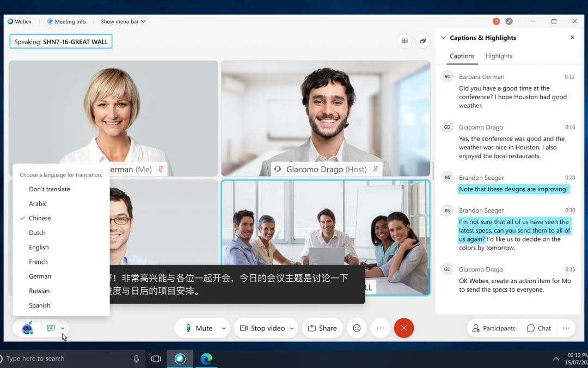Click the Mute microphone button
Image resolution: width=588 pixels, height=368 pixels.
coord(199,328)
